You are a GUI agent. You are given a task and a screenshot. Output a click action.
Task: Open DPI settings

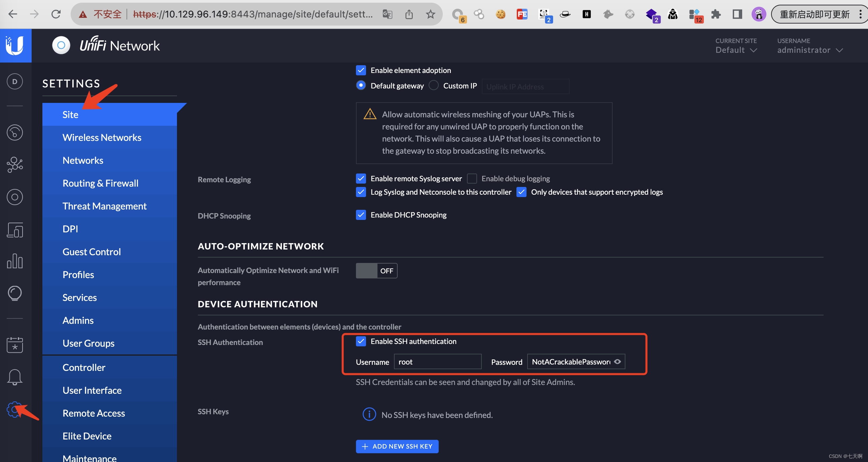tap(110, 229)
